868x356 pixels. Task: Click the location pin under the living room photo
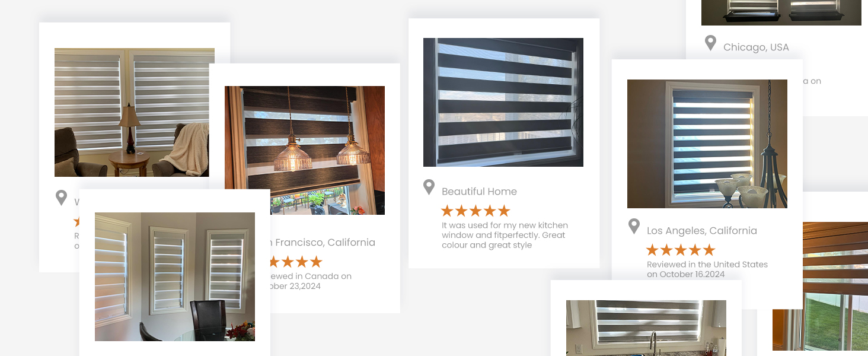pyautogui.click(x=61, y=198)
